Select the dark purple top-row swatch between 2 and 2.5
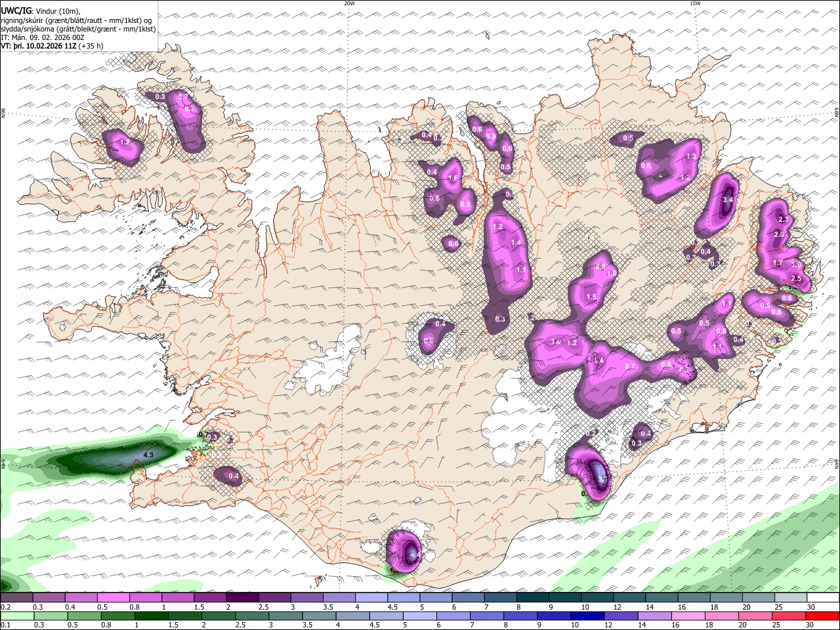 (x=242, y=597)
